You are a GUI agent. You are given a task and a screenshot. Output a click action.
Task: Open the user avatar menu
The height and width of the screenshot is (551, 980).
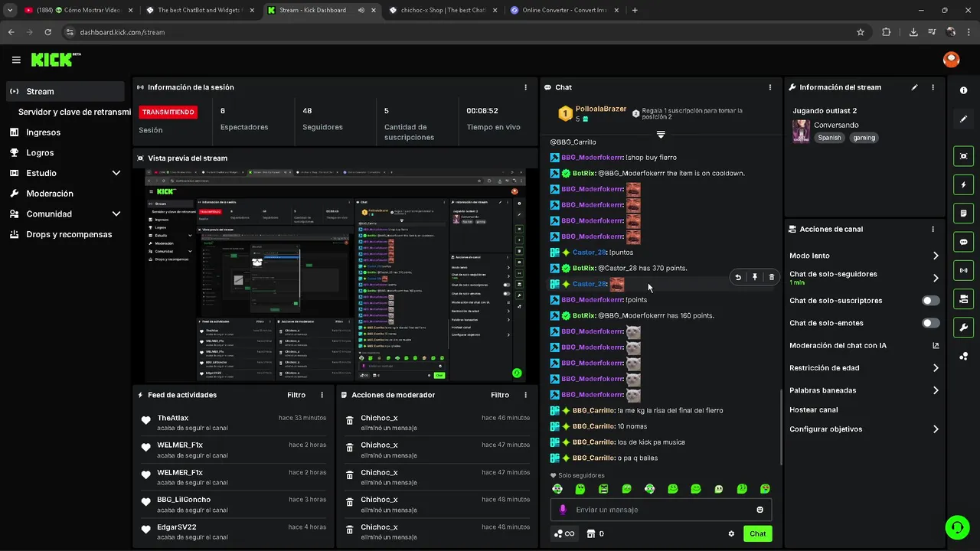tap(951, 59)
